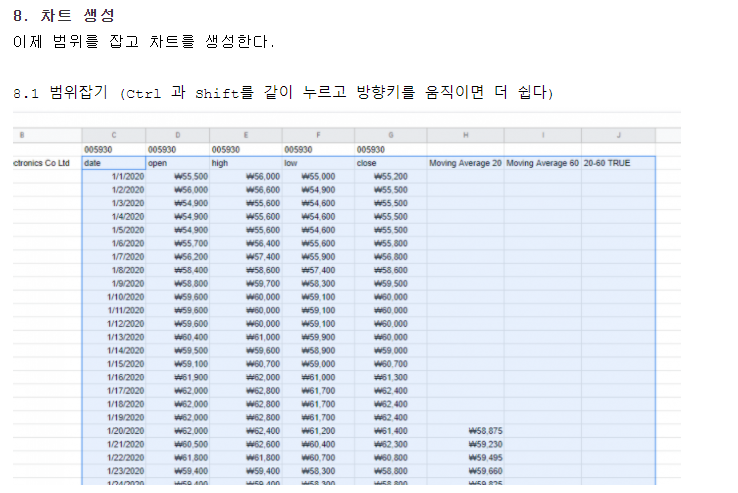The width and height of the screenshot is (738, 493).
Task: Select the 'open' header cell
Action: (x=177, y=162)
